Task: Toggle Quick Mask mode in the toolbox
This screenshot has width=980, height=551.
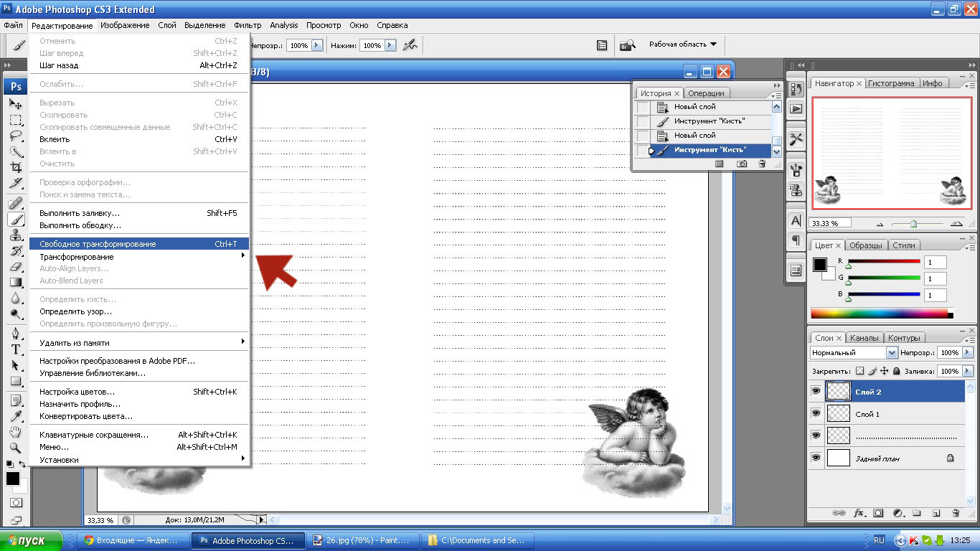Action: (x=16, y=503)
